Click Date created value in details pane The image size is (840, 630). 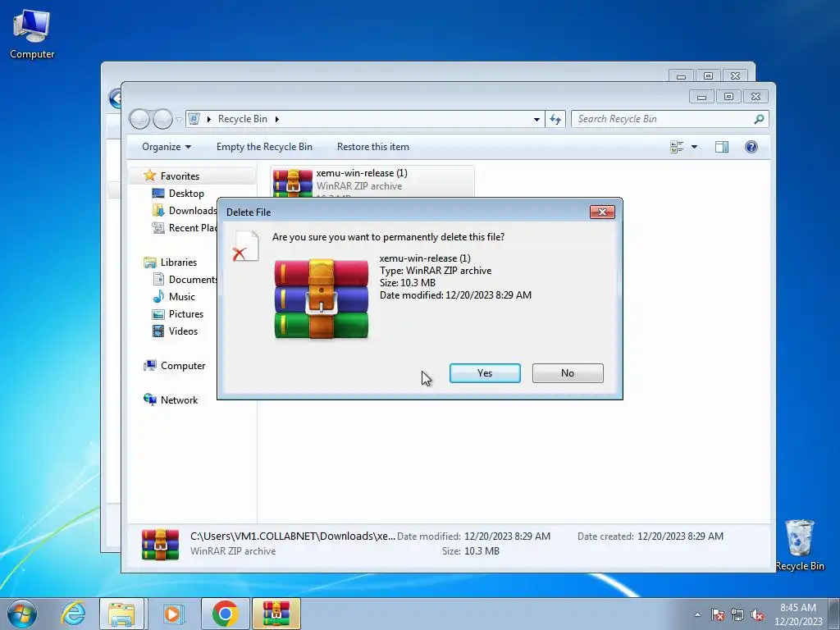point(680,536)
